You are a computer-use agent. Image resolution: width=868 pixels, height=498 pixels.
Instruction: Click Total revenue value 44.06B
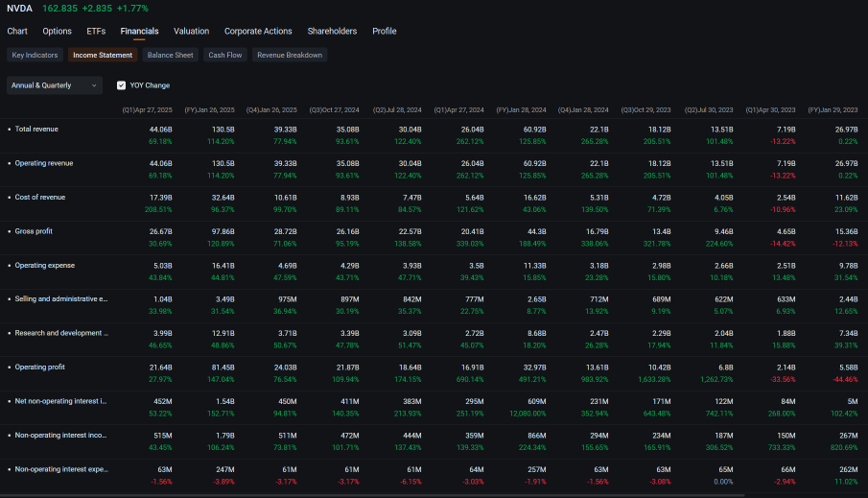160,130
